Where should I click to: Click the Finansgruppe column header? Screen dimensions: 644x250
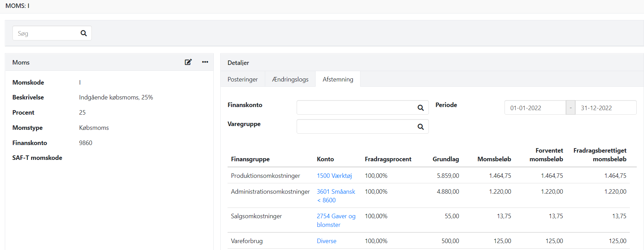[x=250, y=159]
